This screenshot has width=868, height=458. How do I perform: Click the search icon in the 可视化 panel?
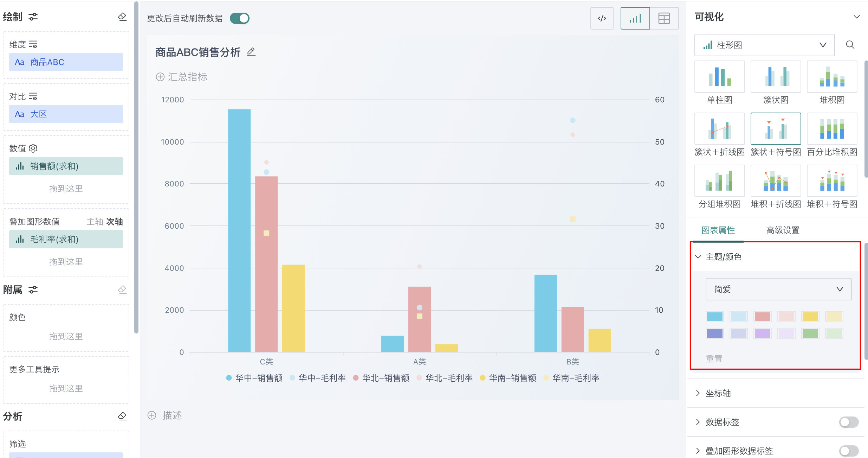point(850,45)
